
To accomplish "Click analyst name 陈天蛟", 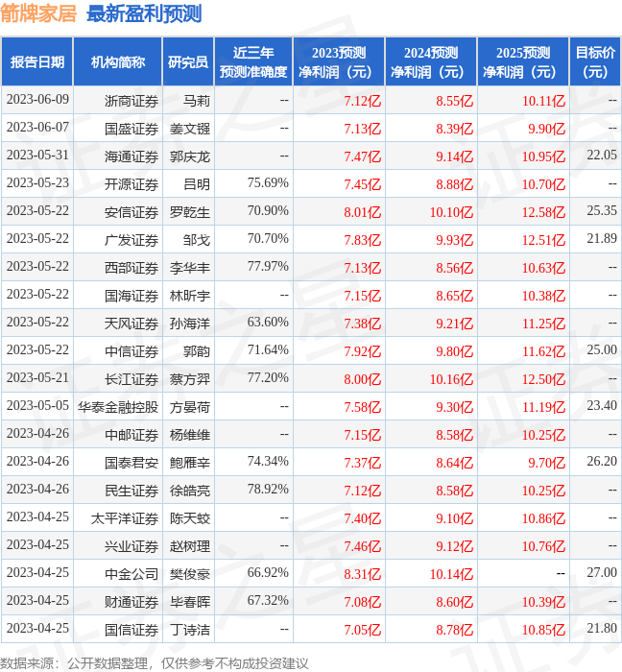I will 190,519.
